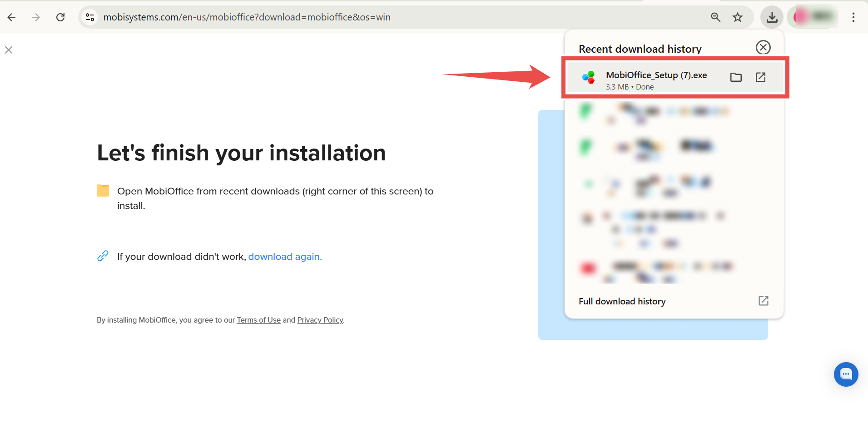The width and height of the screenshot is (868, 428).
Task: Click the "Recent download history" title
Action: coord(640,49)
